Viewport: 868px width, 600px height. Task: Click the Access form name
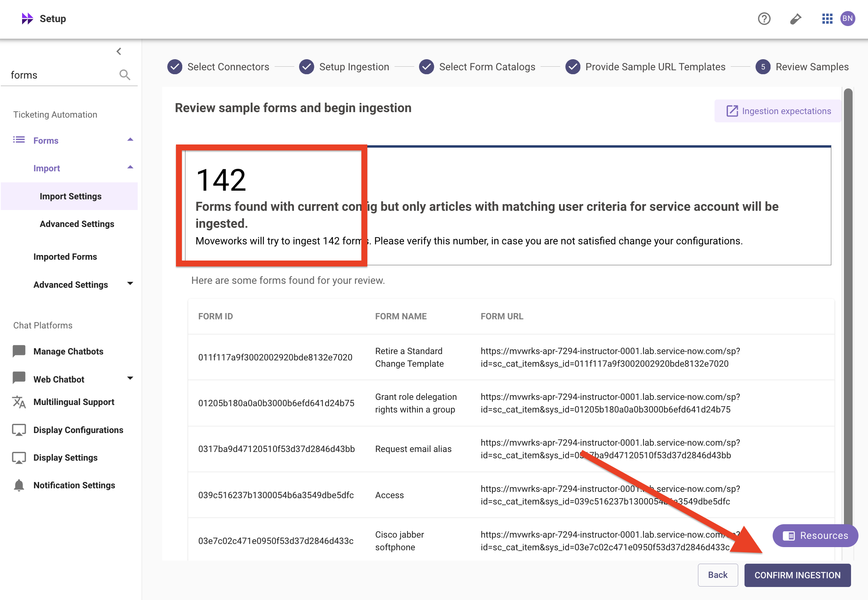tap(389, 495)
